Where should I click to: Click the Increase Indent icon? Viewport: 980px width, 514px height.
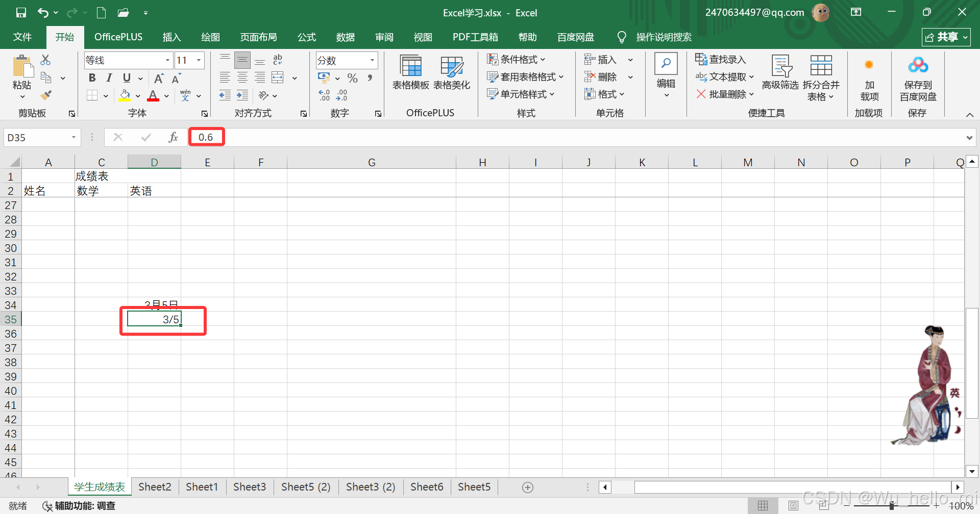click(242, 95)
